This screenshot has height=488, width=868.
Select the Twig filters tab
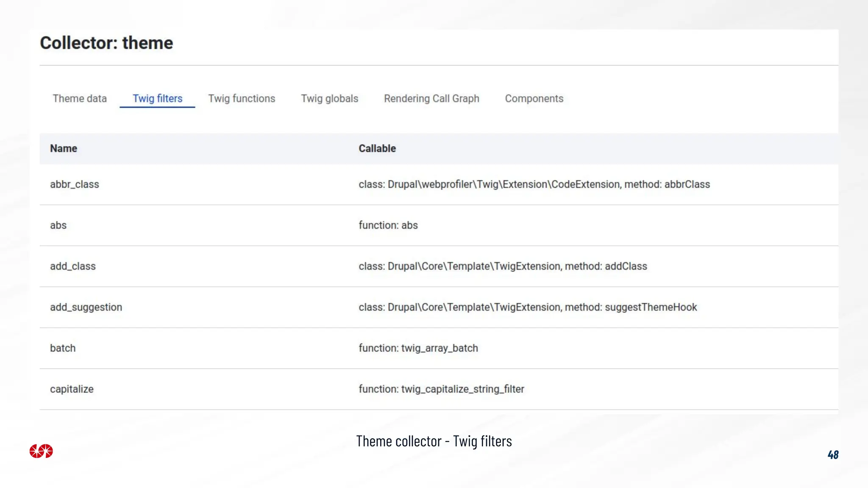point(157,99)
